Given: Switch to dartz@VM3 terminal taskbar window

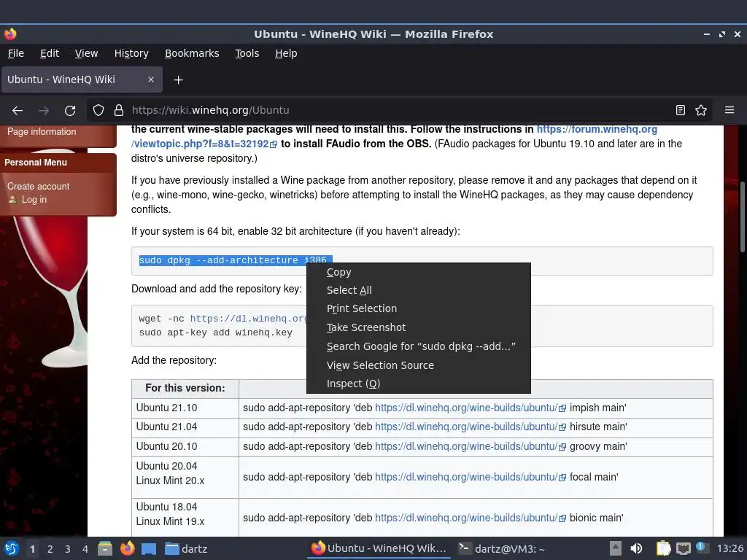Looking at the screenshot, I should point(502,548).
